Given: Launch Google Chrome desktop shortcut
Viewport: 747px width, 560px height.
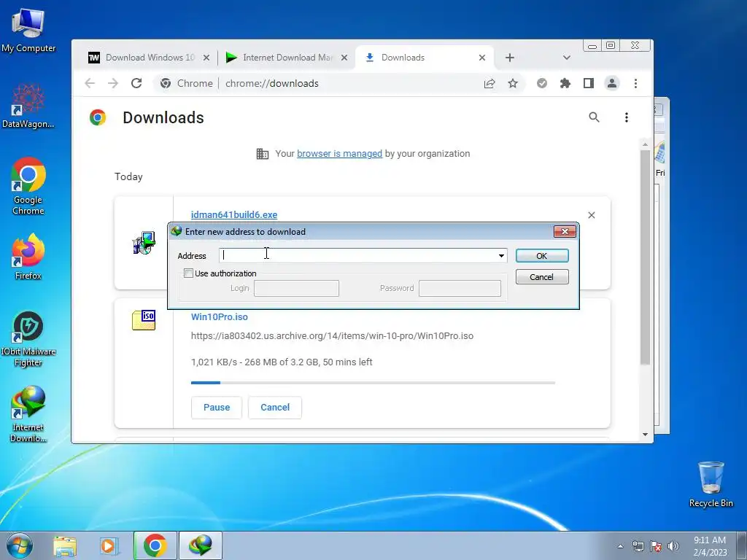Looking at the screenshot, I should point(28,186).
